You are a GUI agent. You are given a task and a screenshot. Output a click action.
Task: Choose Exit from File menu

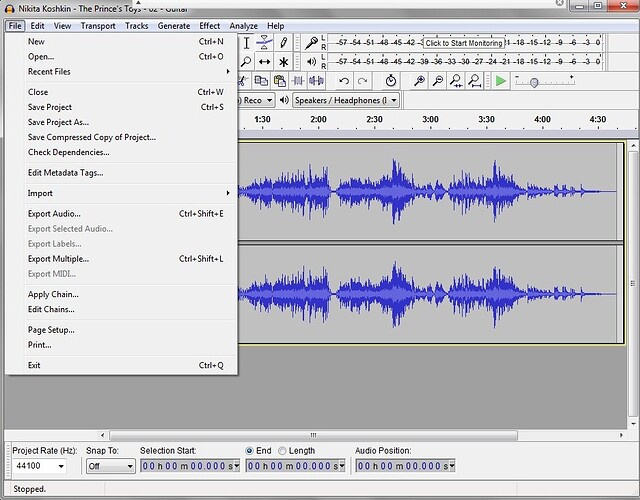coord(122,365)
